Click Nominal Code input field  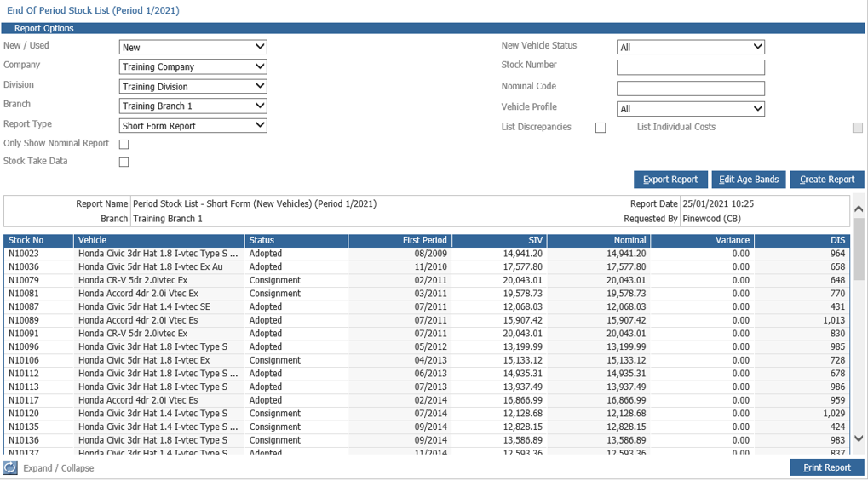691,88
